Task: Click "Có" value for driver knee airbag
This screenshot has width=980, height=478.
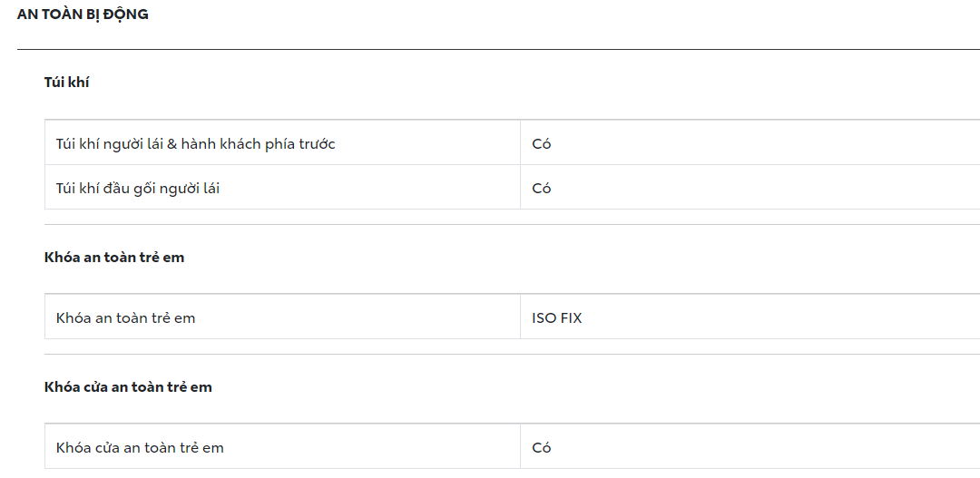Action: [542, 189]
